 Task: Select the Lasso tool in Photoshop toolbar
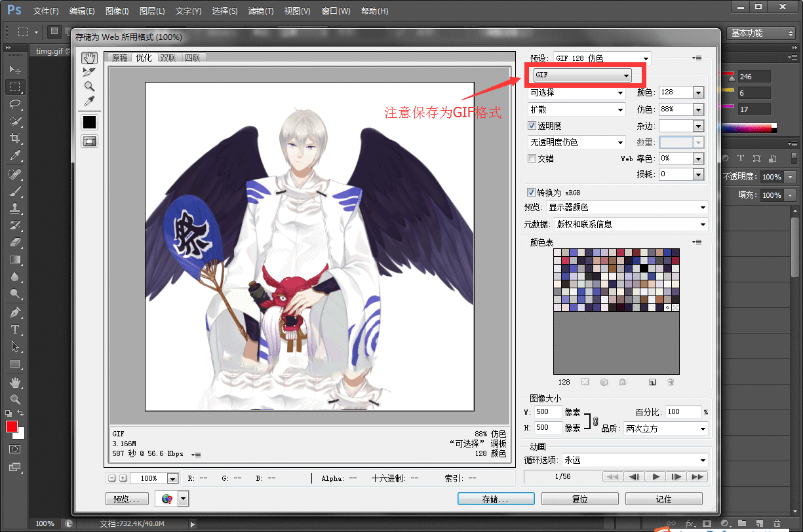(15, 104)
